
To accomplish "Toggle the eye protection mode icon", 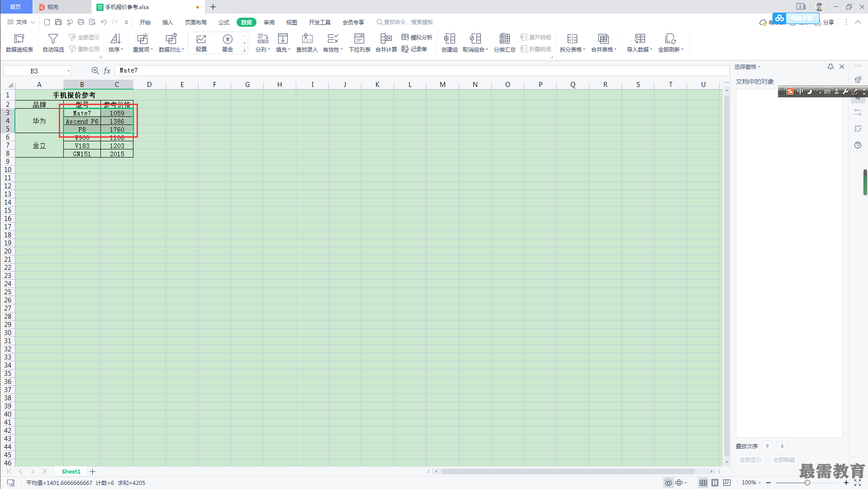I will [x=668, y=483].
